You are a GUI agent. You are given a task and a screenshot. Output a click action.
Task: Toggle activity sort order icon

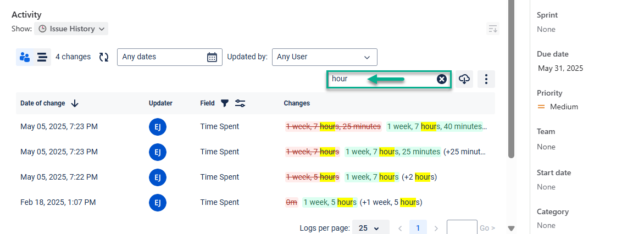point(493,29)
